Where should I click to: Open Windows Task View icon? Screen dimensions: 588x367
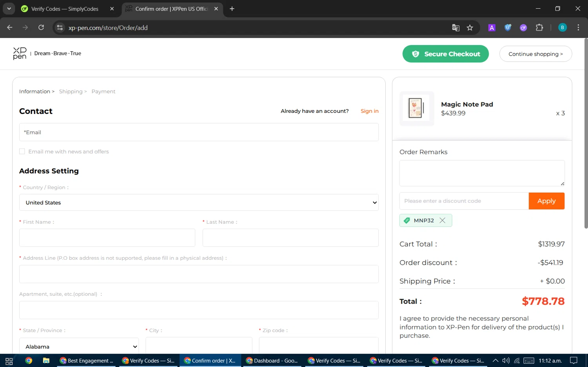click(9, 361)
